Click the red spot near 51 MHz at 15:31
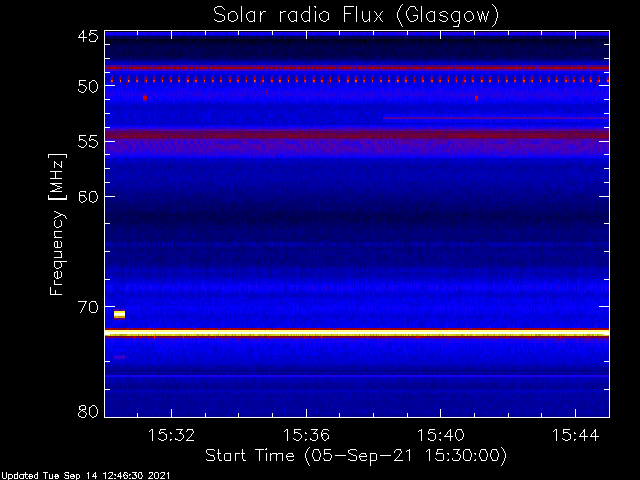This screenshot has height=480, width=640. tap(145, 98)
